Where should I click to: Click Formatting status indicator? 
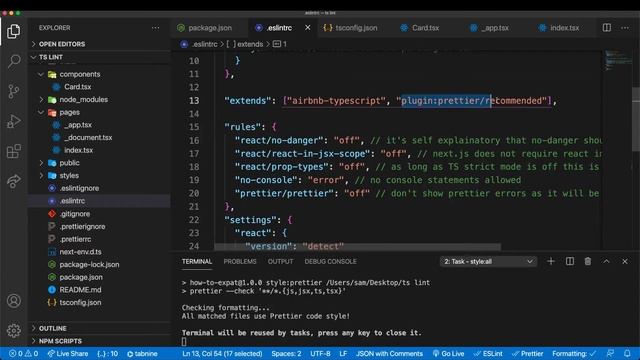tap(574, 353)
